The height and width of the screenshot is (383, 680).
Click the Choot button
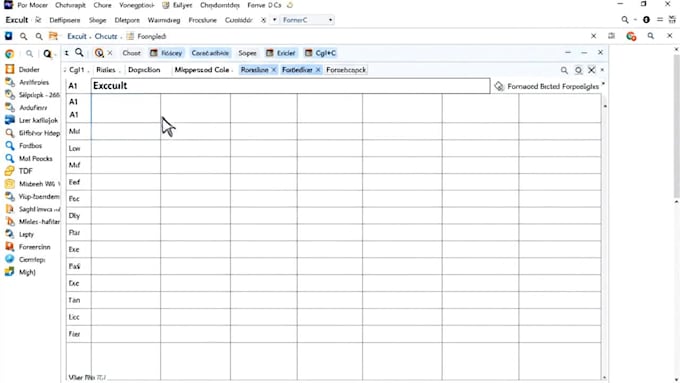tap(131, 53)
